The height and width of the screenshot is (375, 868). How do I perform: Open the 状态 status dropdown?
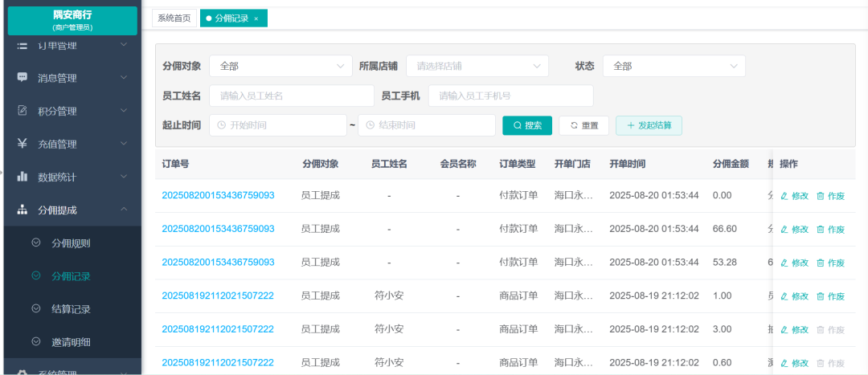674,66
